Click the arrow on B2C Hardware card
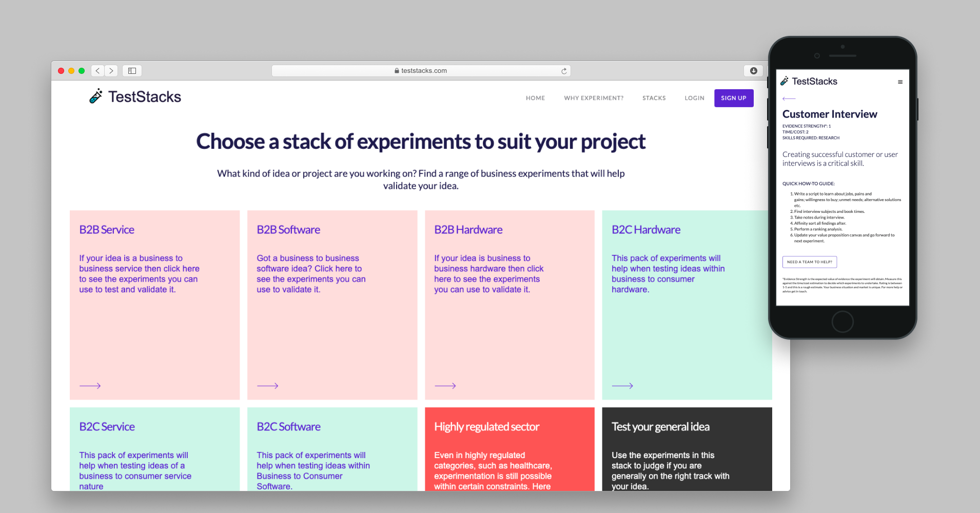This screenshot has width=980, height=513. (x=622, y=386)
